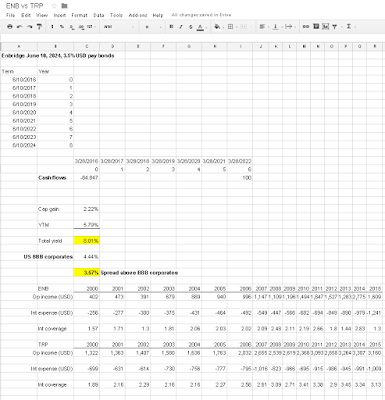Select the paint format tool

pos(39,27)
